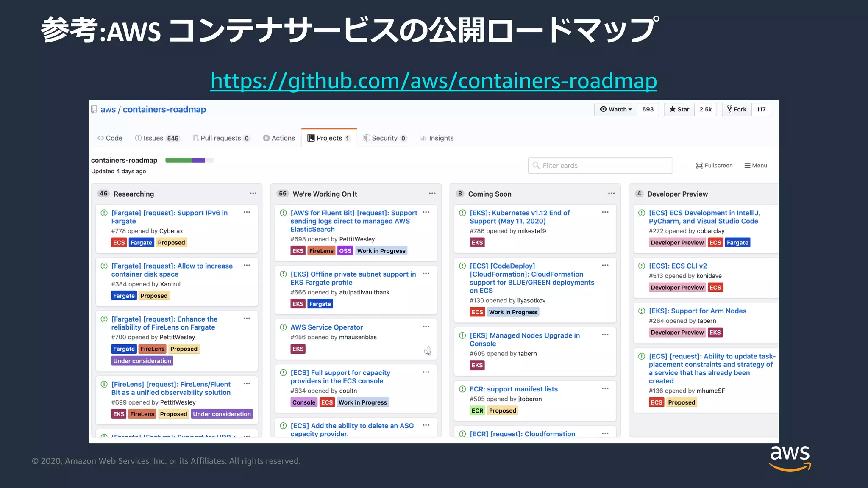This screenshot has height=488, width=868.
Task: Open the github.com/aws/containers-roadmap hyperlink
Action: [434, 80]
